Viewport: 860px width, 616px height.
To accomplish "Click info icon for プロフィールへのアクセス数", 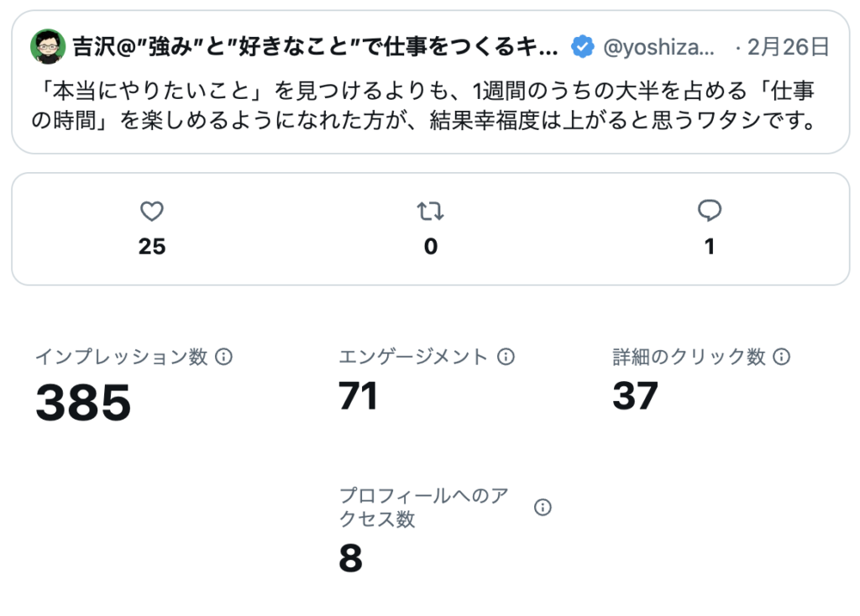I will tap(543, 508).
